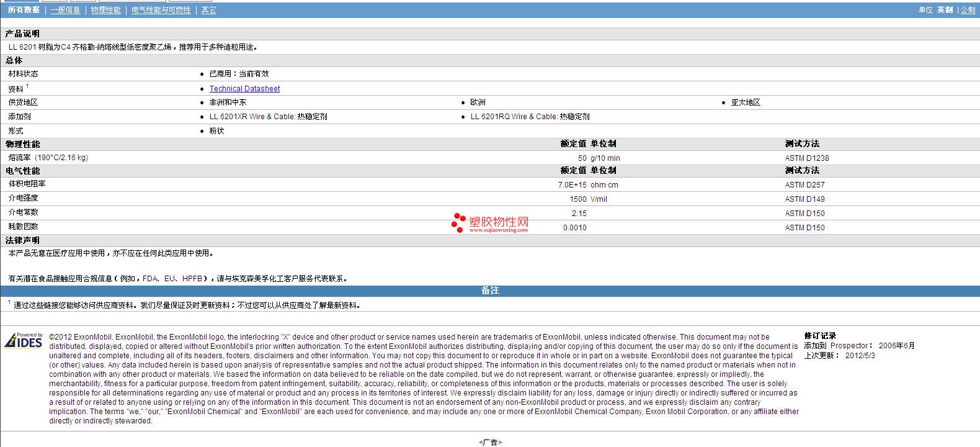Select the 材料状态 row label
This screenshot has height=447, width=980.
coord(23,74)
